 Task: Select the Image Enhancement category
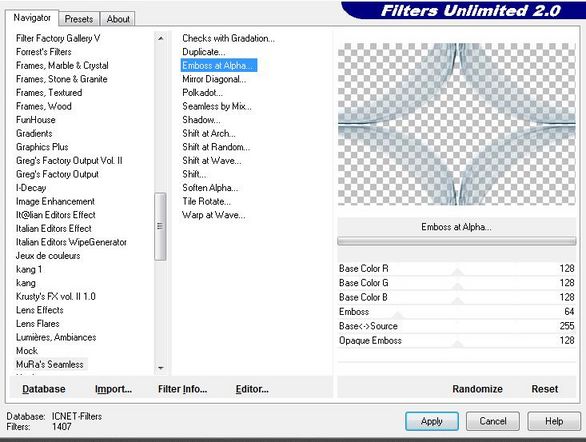pos(55,201)
